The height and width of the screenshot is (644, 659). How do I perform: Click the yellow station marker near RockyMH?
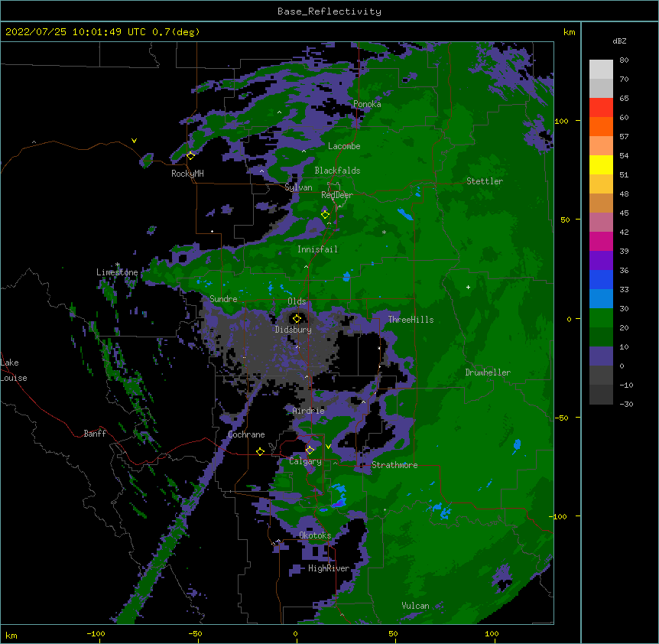[x=190, y=155]
